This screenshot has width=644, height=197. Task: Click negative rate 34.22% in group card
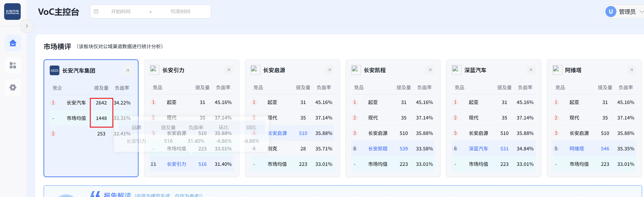click(122, 103)
